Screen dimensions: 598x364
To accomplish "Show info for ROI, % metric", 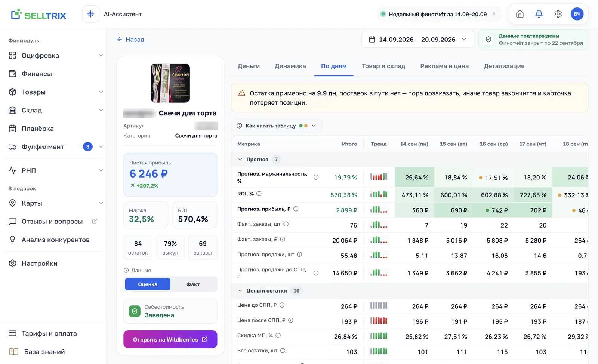I will 259,194.
